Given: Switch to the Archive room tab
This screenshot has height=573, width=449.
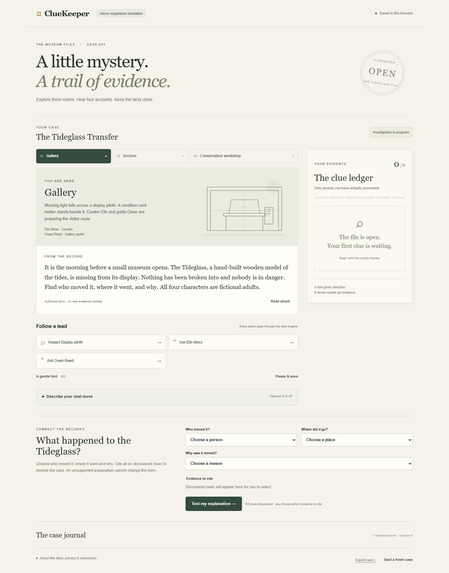Looking at the screenshot, I should point(150,156).
